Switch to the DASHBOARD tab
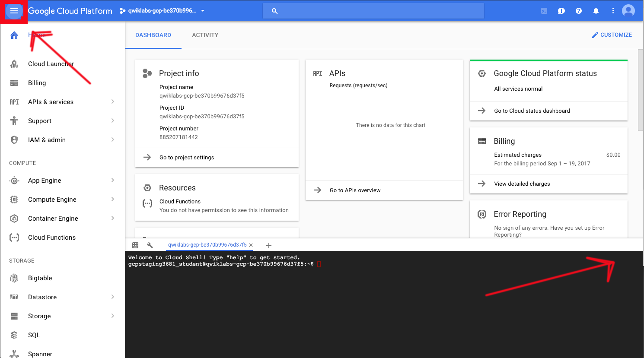The image size is (644, 358). click(153, 35)
